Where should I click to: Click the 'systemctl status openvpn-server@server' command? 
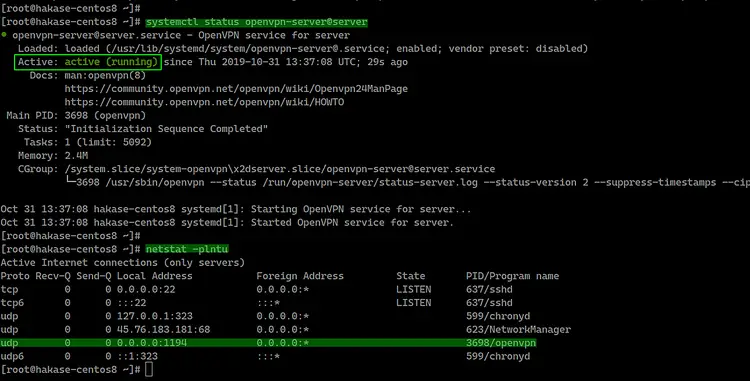(x=256, y=22)
